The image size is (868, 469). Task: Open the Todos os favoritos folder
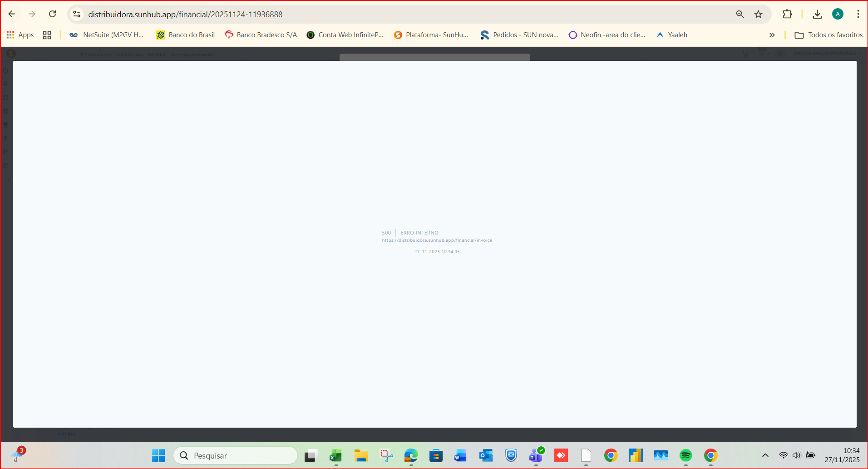coord(829,35)
